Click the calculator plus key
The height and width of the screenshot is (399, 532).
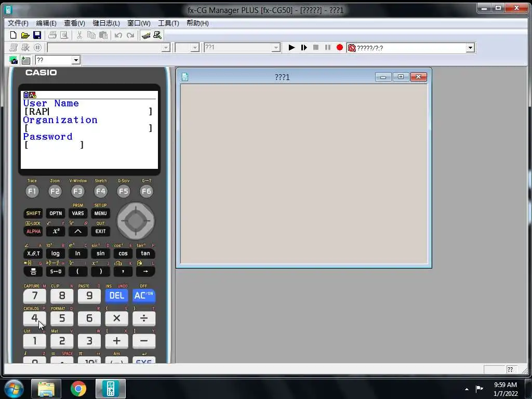[x=116, y=341]
